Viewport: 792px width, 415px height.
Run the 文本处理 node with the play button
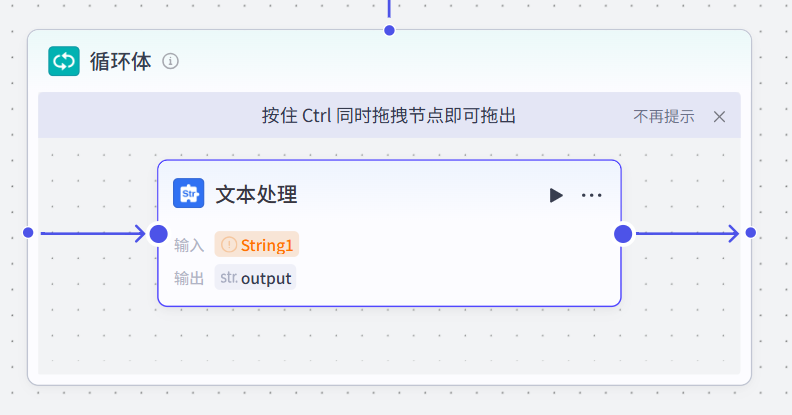[x=556, y=195]
